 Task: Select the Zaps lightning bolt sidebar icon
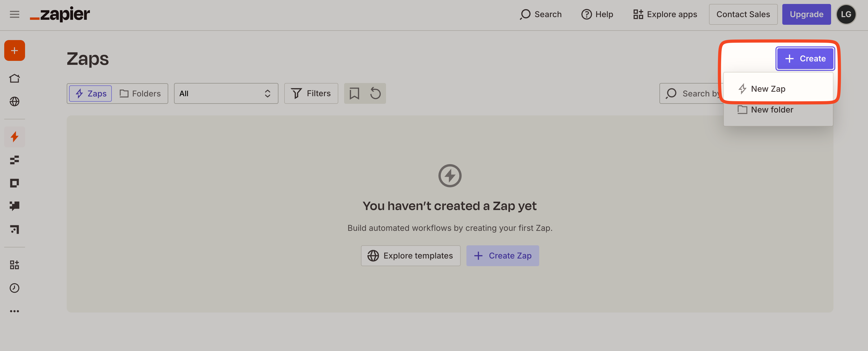click(x=15, y=137)
